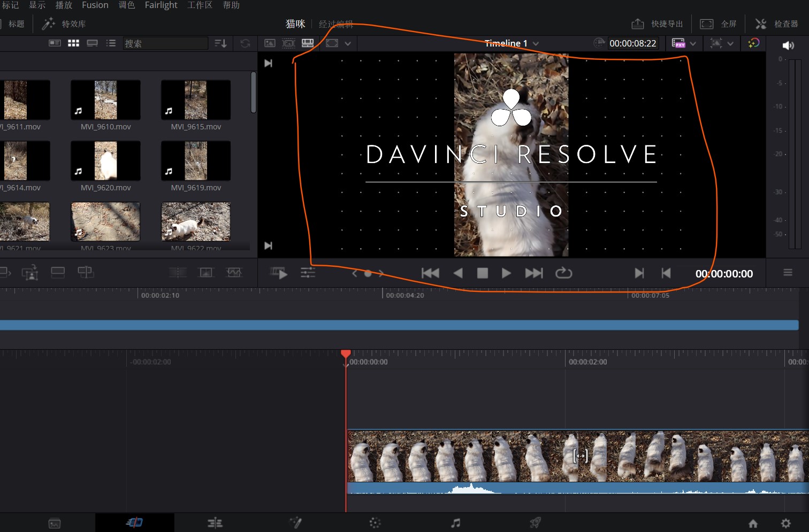Open the viewer tools sliders icon
Viewport: 809px width, 532px height.
[x=308, y=273]
